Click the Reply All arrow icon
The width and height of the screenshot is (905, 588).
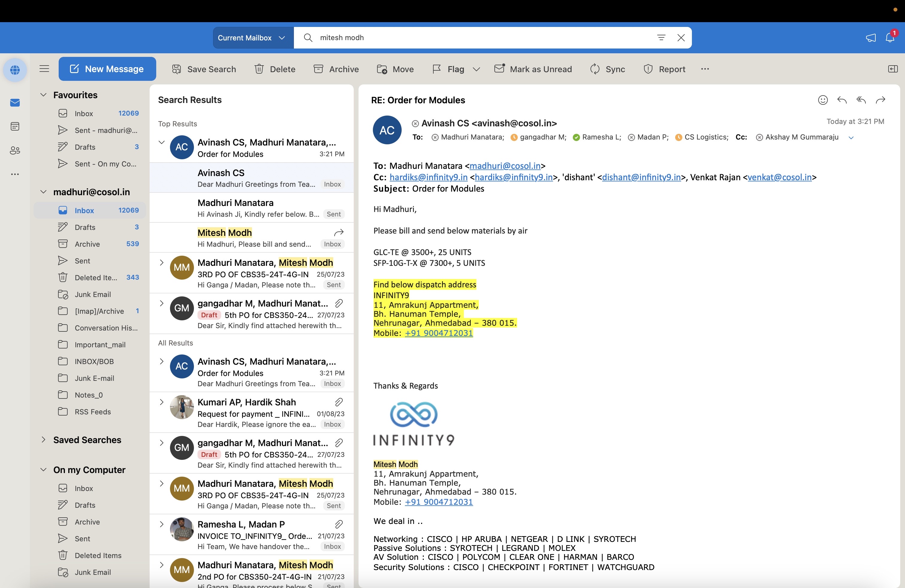[861, 100]
